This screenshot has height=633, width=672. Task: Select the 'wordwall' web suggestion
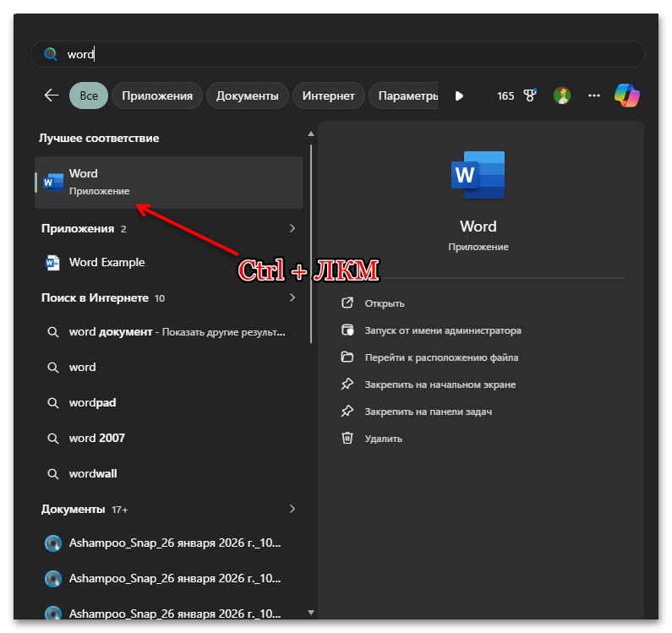(168, 473)
